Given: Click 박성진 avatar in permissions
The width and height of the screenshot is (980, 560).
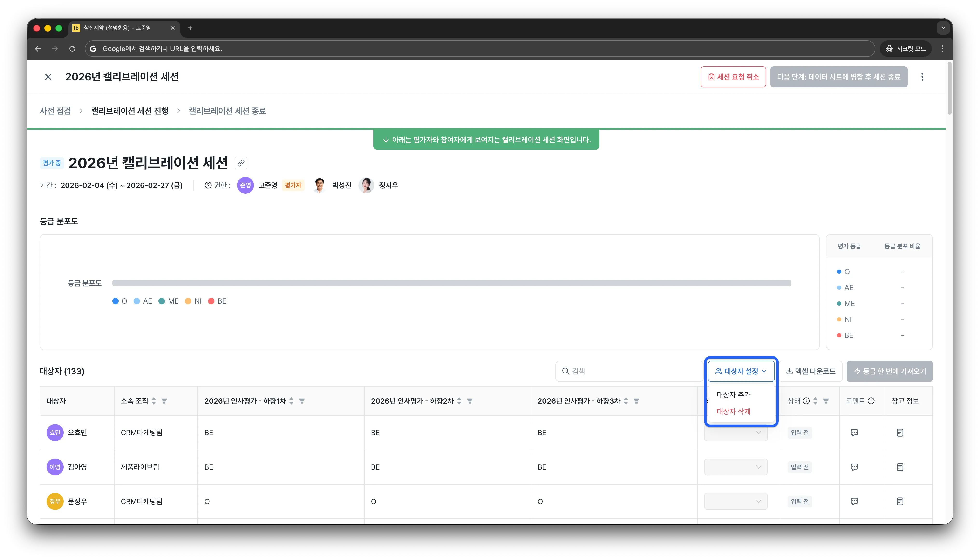Looking at the screenshot, I should tap(319, 185).
